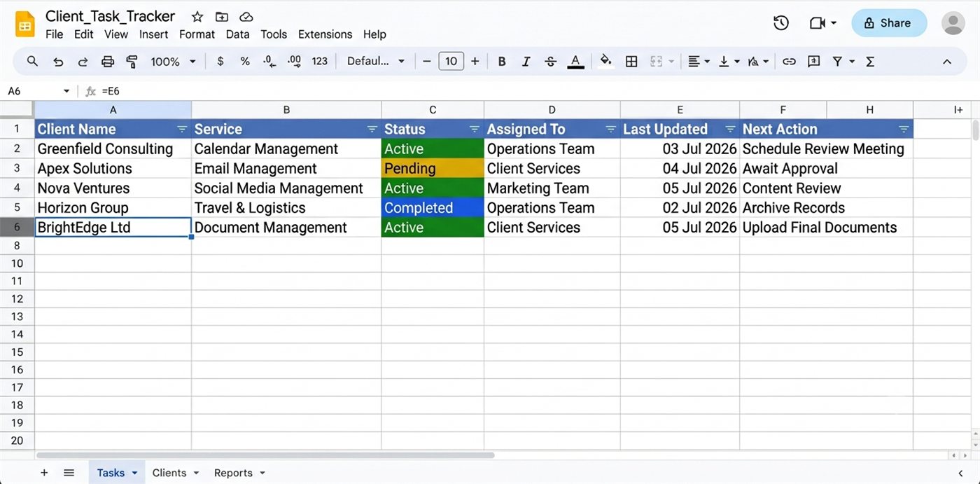The image size is (980, 484).
Task: Click the font size input field
Action: (451, 62)
